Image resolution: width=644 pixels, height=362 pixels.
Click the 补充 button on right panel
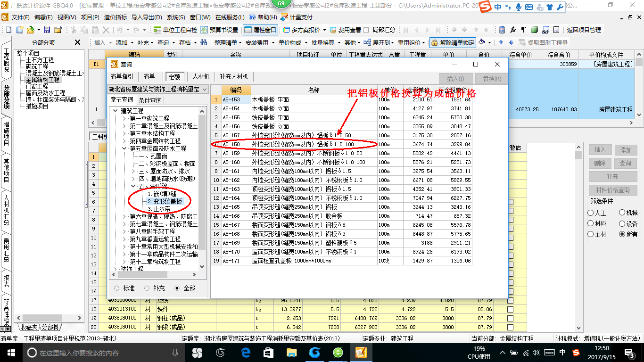(x=612, y=176)
